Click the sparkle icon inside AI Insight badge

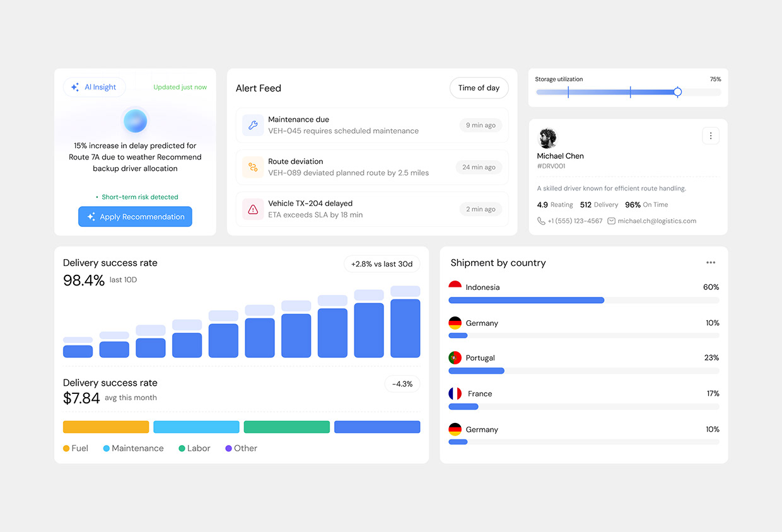(76, 87)
